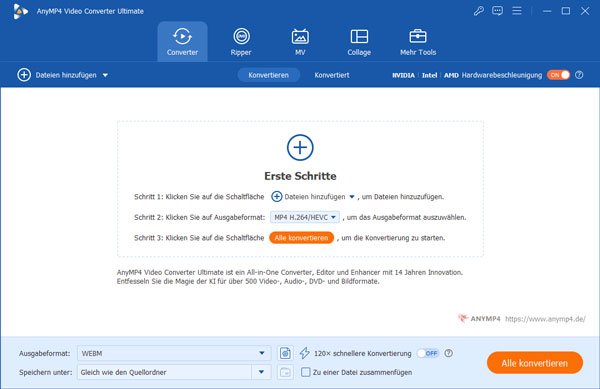Check Zu einer Datei zusammenfügen
This screenshot has width=600, height=389.
tap(305, 372)
